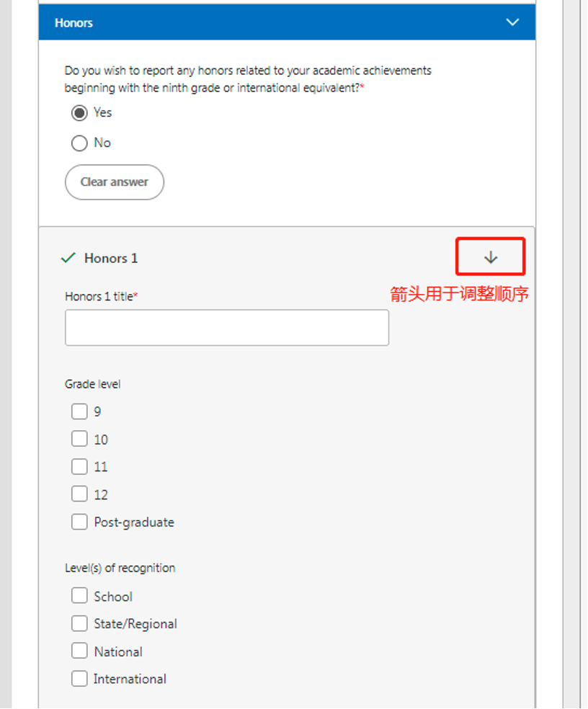Collapse the Honors section chevron

(x=512, y=22)
